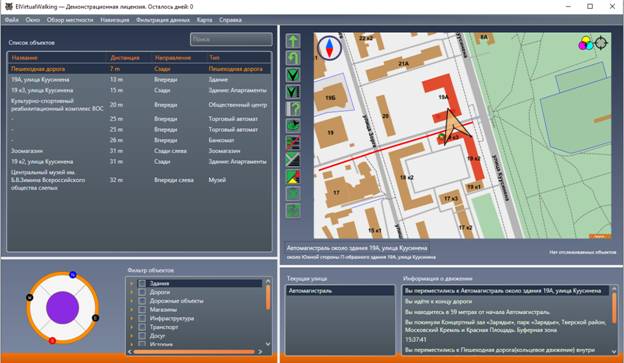
Task: Toggle the Транспорт filter checkbox
Action: click(142, 327)
